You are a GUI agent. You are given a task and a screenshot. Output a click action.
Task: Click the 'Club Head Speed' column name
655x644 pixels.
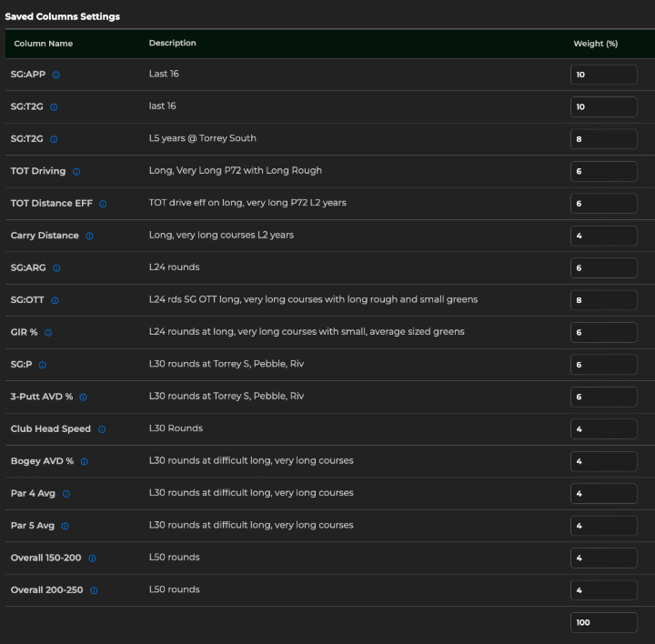[51, 429]
